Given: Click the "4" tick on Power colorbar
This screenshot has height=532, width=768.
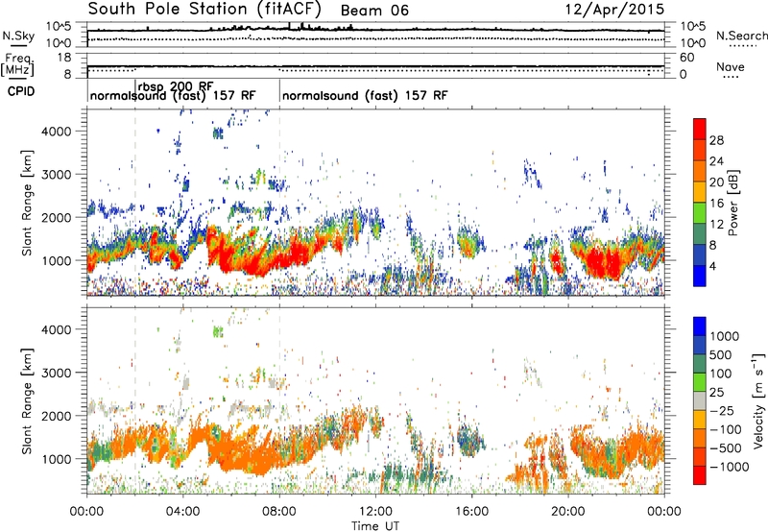Looking at the screenshot, I should 713,266.
